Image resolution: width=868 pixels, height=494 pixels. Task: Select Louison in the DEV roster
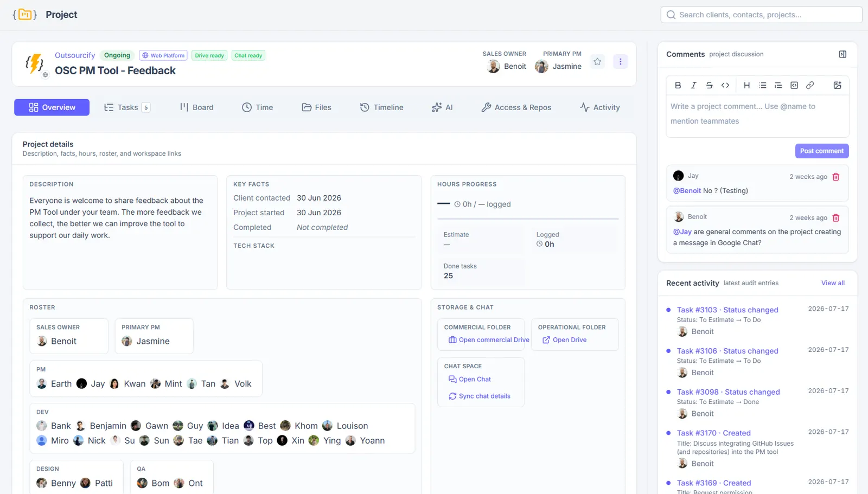pyautogui.click(x=345, y=426)
